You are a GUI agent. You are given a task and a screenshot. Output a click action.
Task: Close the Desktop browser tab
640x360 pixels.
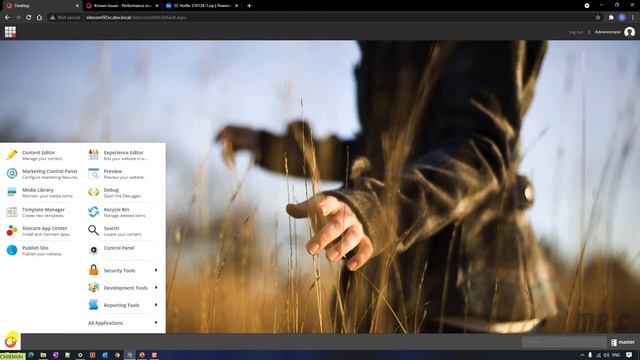tap(77, 6)
